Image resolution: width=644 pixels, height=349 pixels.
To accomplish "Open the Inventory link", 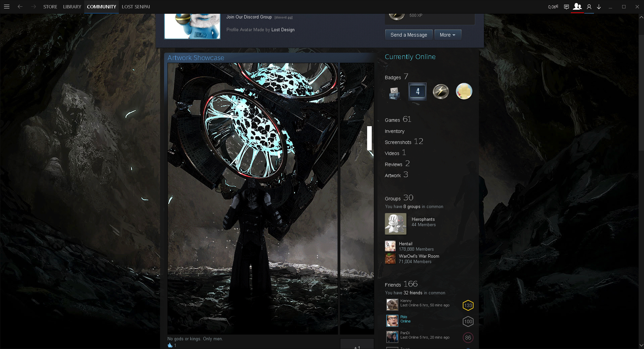I will tap(395, 131).
